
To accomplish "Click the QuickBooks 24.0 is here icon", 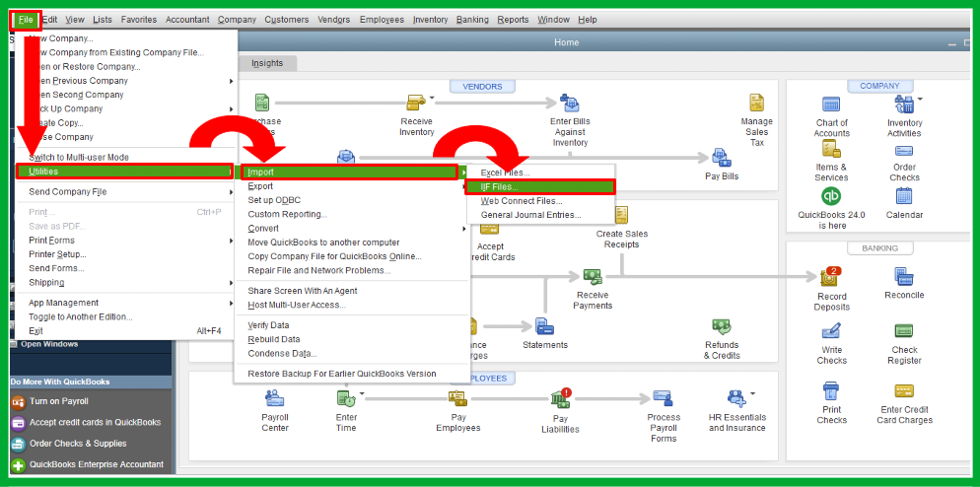I will [831, 196].
